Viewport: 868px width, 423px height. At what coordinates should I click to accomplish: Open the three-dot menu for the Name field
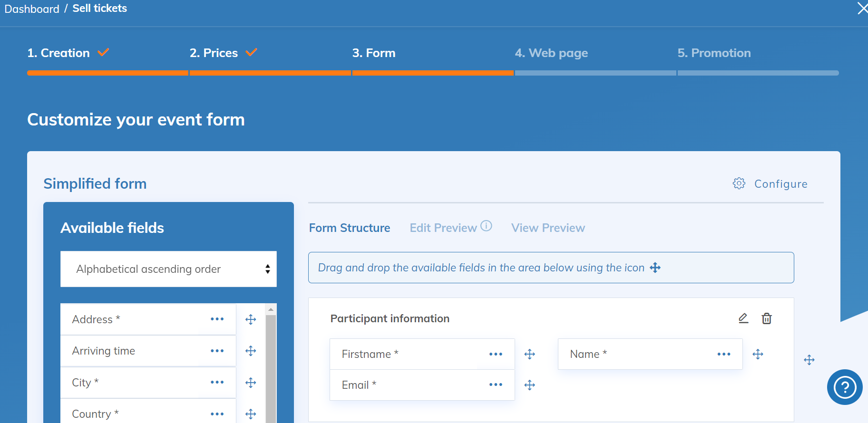point(724,354)
